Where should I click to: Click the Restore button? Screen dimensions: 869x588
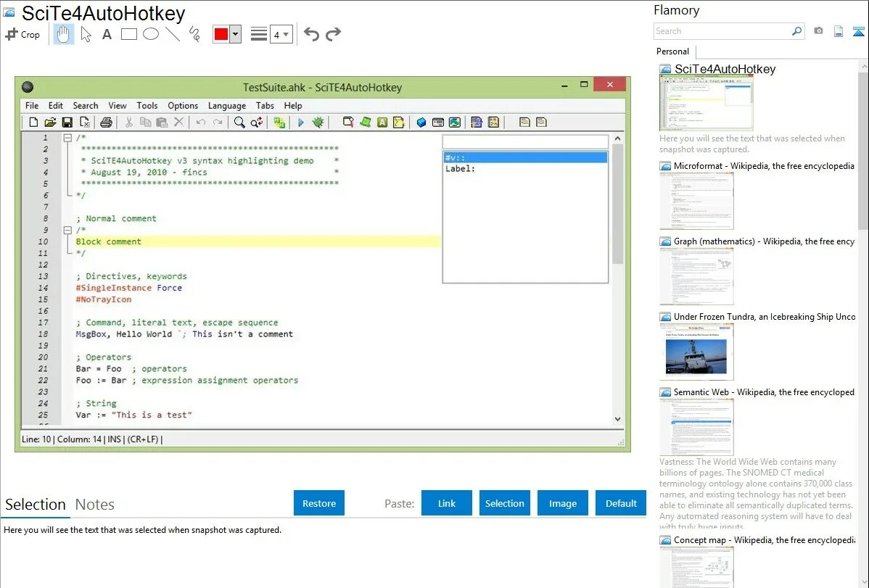319,503
